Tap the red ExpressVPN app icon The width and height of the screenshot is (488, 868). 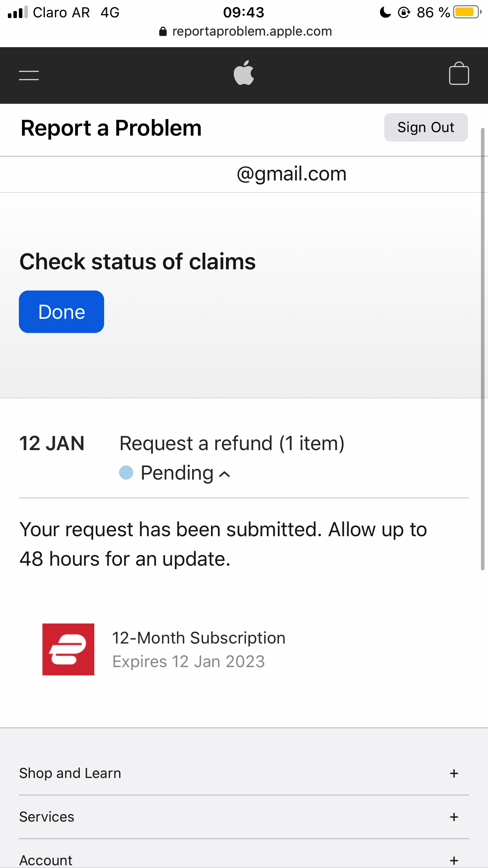pyautogui.click(x=68, y=649)
